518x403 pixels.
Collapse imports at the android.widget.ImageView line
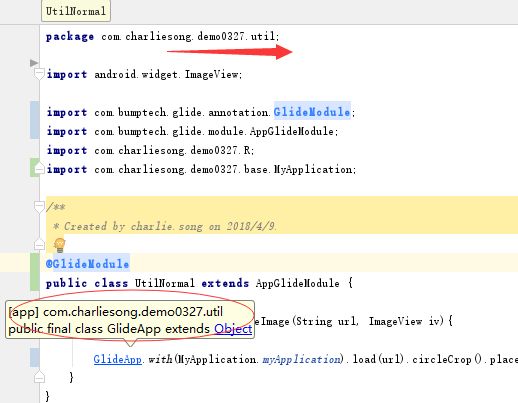[x=39, y=73]
